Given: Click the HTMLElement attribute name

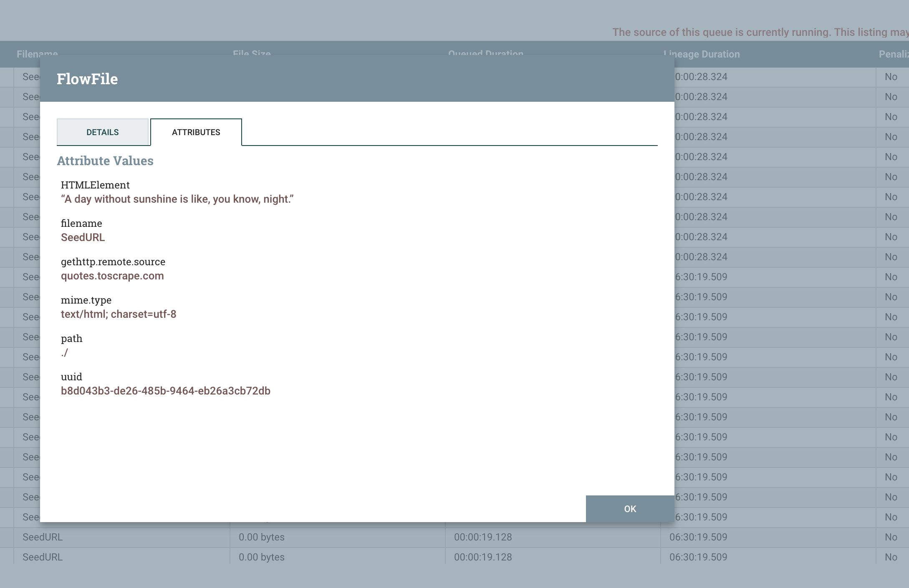Looking at the screenshot, I should (95, 185).
